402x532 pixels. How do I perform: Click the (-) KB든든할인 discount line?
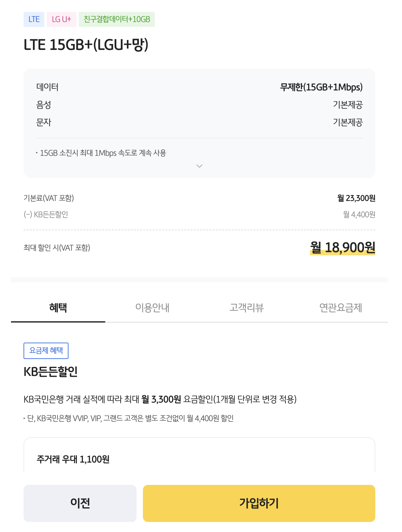pos(46,214)
